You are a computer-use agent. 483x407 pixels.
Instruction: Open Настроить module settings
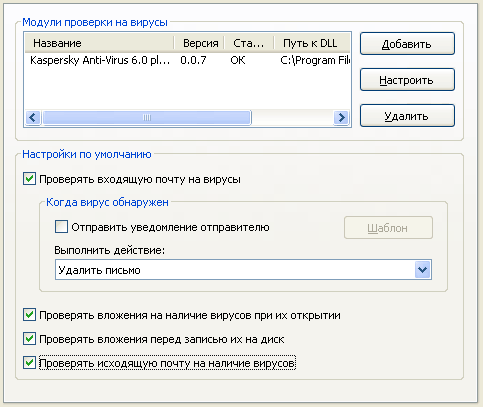(407, 80)
